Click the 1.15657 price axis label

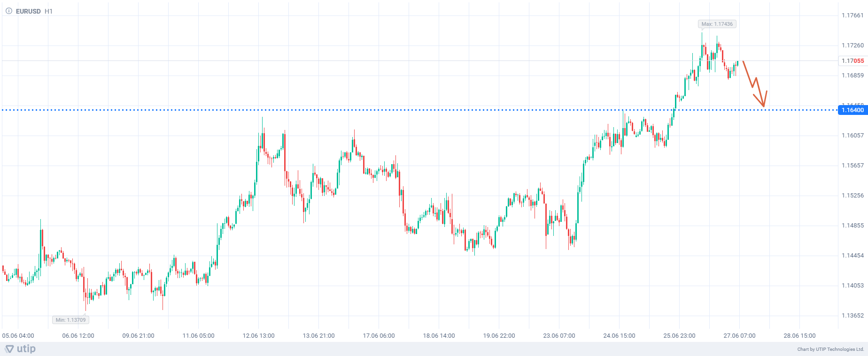point(852,166)
